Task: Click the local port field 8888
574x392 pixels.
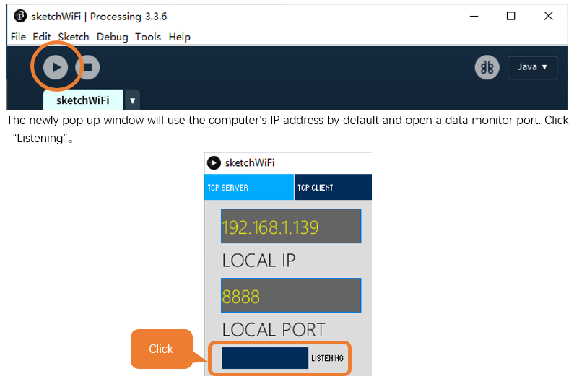Action: click(291, 295)
